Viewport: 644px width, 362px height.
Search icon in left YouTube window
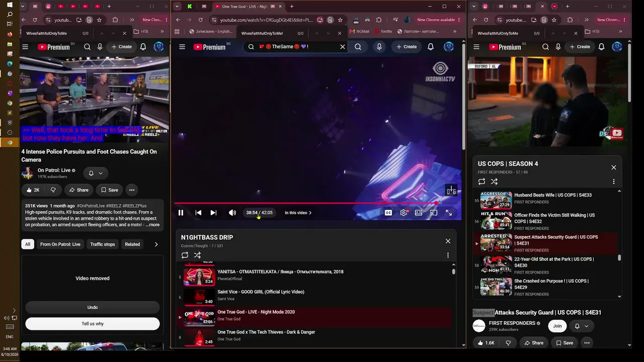87,47
